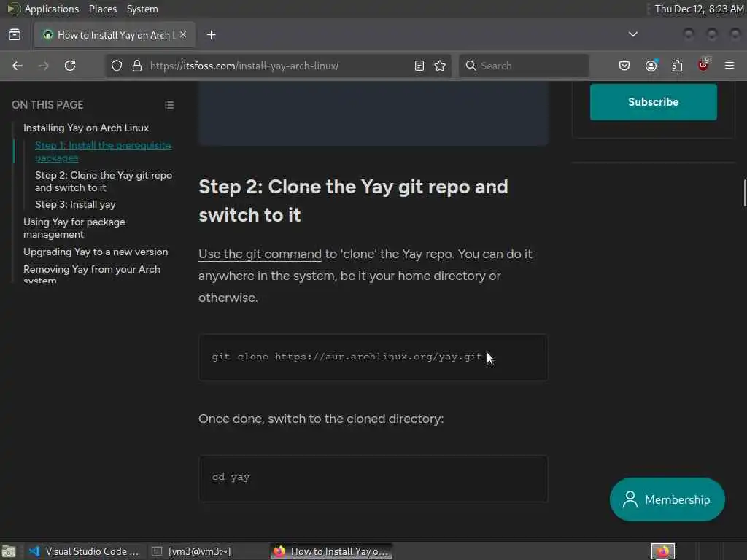Jump to Installing Yay on Arch Linux section

pos(86,128)
